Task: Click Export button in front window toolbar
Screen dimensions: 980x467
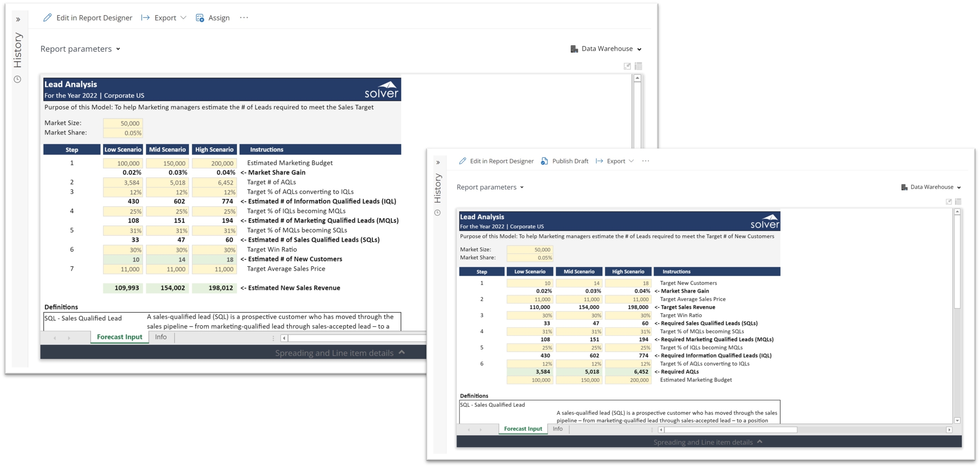Action: (616, 161)
